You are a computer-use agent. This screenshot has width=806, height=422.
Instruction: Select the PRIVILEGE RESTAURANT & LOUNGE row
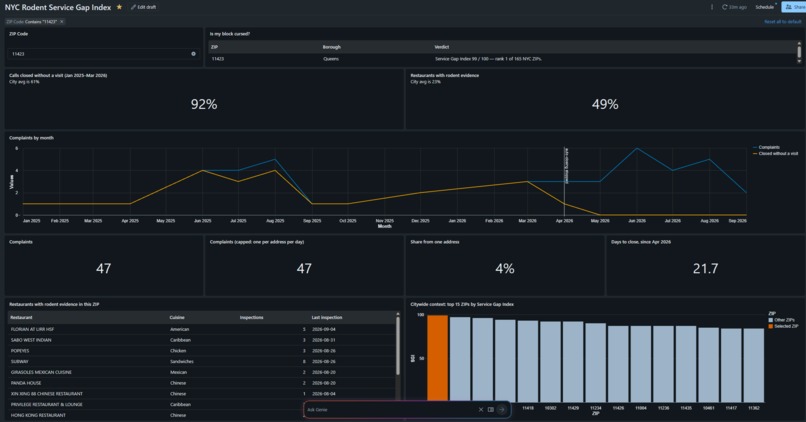tap(202, 405)
